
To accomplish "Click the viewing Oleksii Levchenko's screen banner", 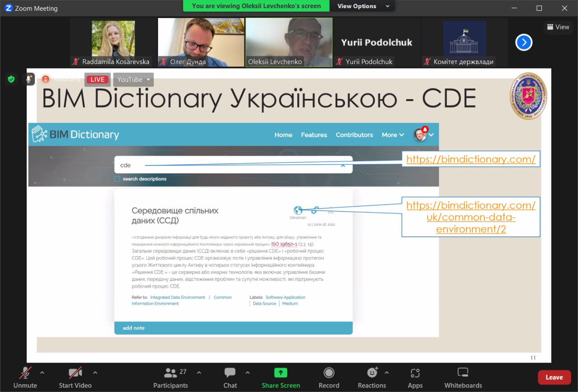I will point(256,6).
